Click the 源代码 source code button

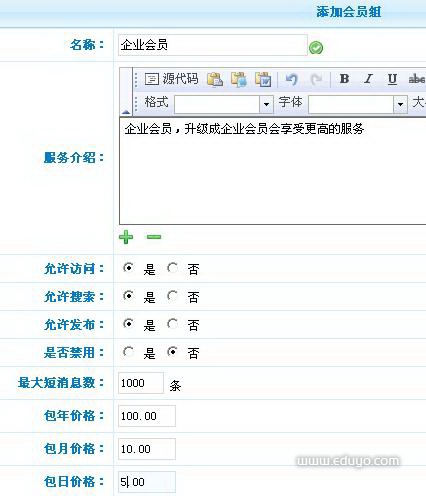tap(172, 79)
